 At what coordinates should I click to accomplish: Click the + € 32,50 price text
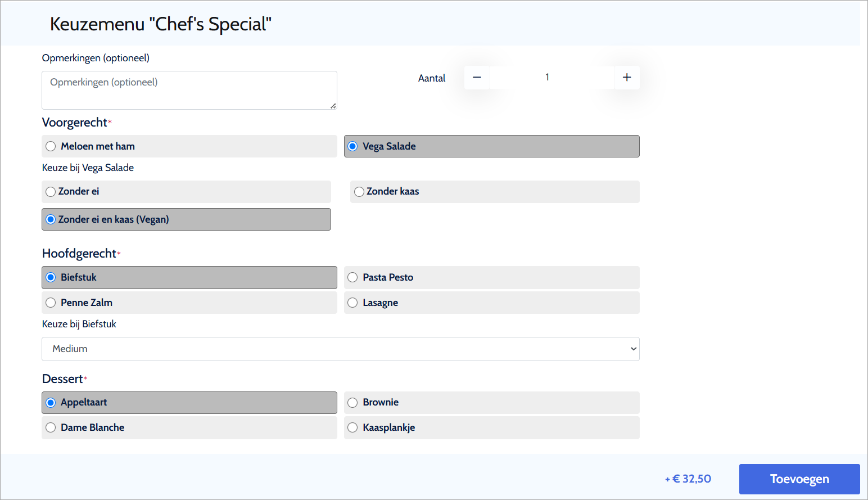[x=688, y=479]
